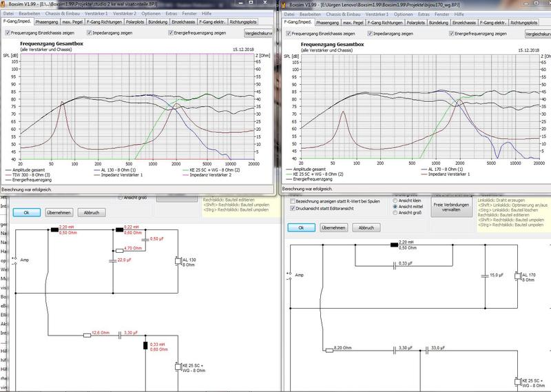This screenshot has height=392, width=551.
Task: Select 8,20 Ohm resistor in right schematic
Action: 329,350
